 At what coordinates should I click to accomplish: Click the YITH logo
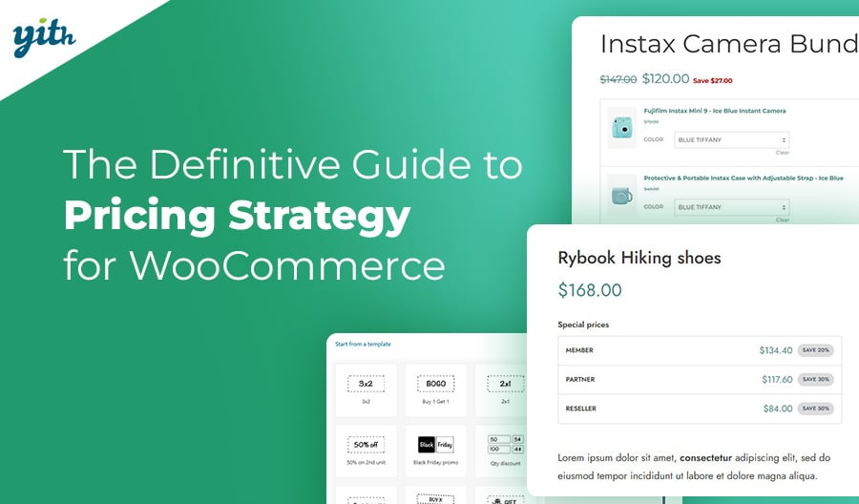pos(44,37)
